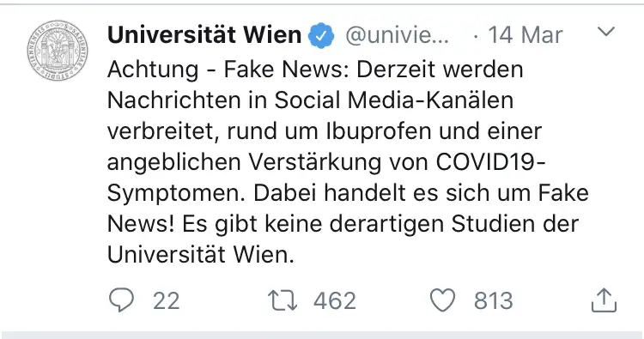The image size is (644, 339).
Task: Retweet this post using the arrows icon
Action: [283, 300]
